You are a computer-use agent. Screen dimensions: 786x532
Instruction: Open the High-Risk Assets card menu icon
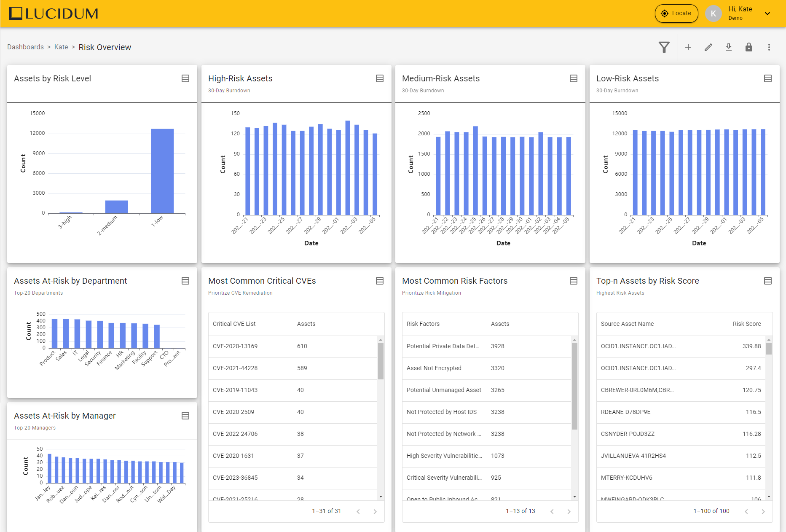[379, 78]
